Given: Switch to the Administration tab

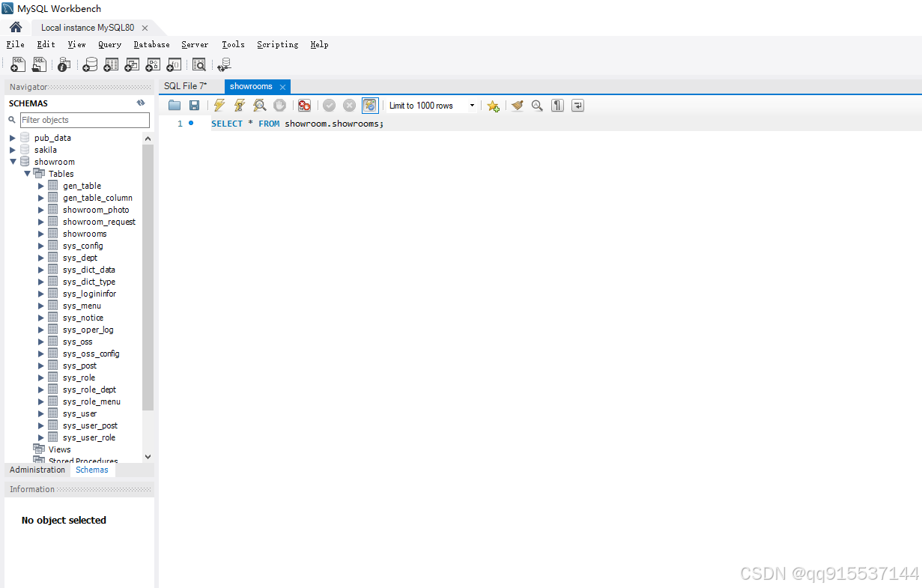Looking at the screenshot, I should (37, 470).
